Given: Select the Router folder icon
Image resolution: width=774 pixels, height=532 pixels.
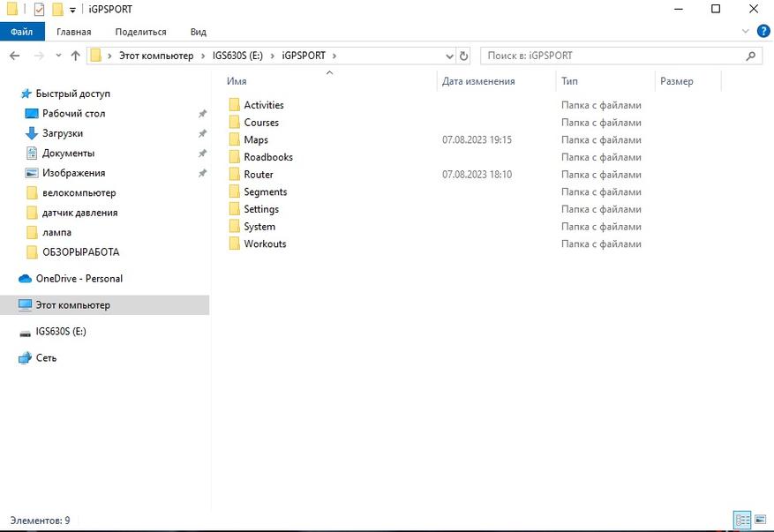Looking at the screenshot, I should click(x=235, y=174).
